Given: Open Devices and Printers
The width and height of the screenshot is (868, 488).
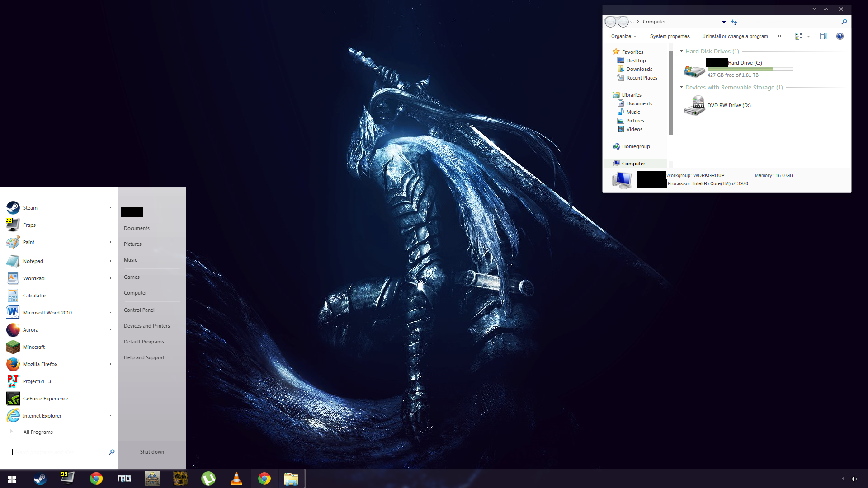Looking at the screenshot, I should pyautogui.click(x=147, y=326).
